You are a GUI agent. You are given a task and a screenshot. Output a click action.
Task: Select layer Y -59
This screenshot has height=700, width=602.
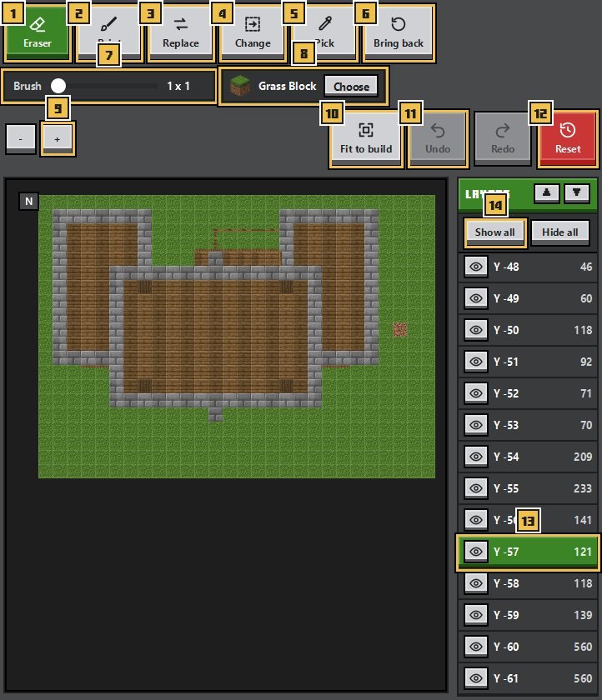coord(528,616)
